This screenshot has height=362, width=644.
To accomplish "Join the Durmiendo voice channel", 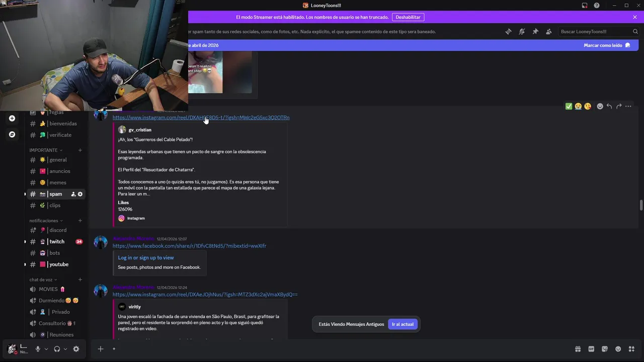I will coord(55,301).
